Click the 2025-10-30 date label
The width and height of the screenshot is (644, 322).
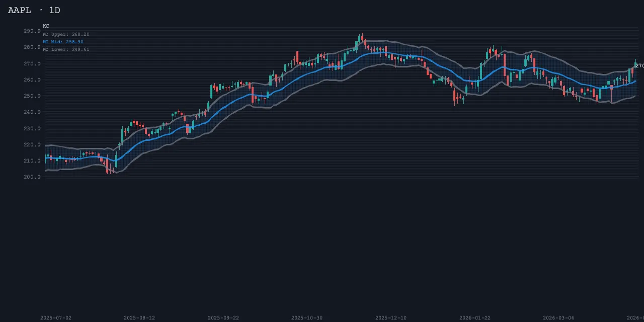tap(307, 318)
